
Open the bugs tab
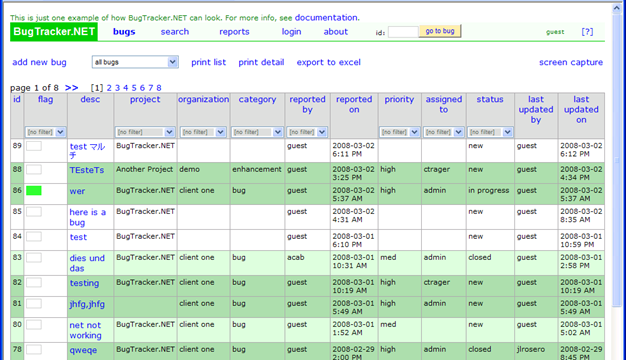click(124, 32)
